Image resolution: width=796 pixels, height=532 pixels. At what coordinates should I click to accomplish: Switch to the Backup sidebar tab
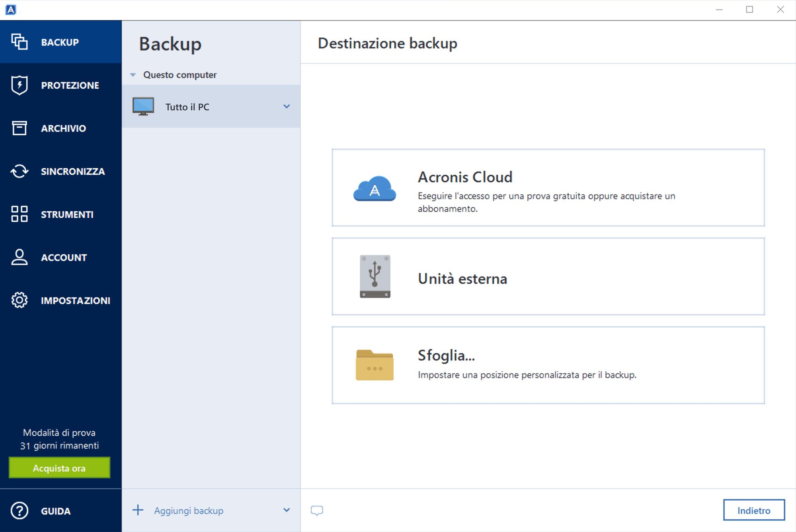60,42
